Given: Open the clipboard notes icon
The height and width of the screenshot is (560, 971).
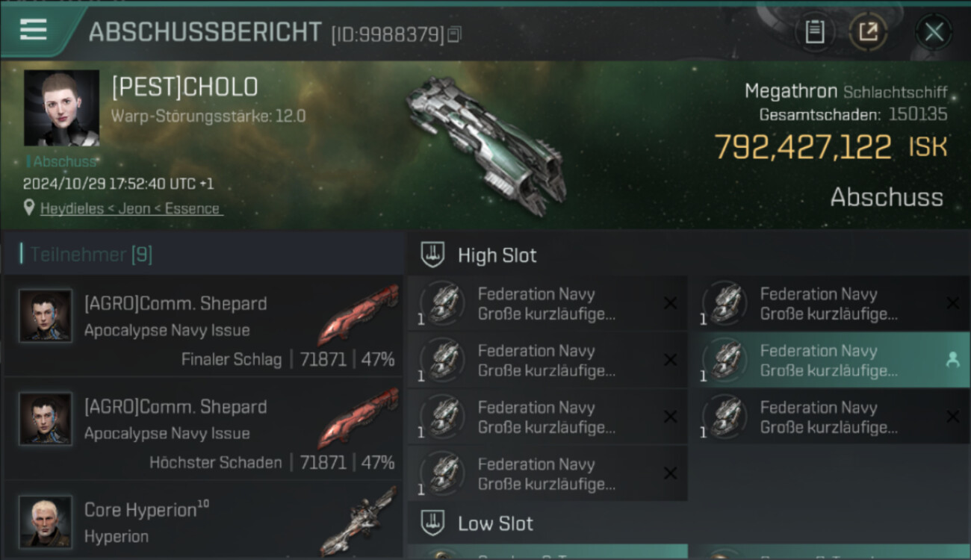Looking at the screenshot, I should point(815,32).
